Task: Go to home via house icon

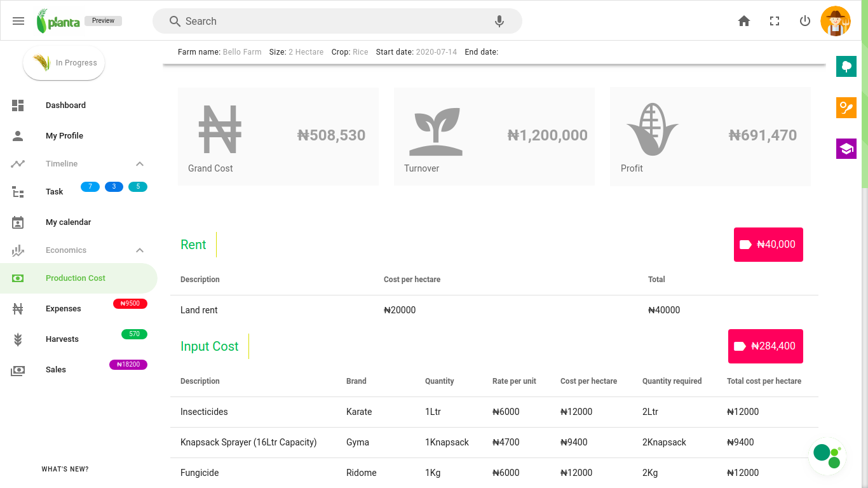Action: tap(744, 21)
